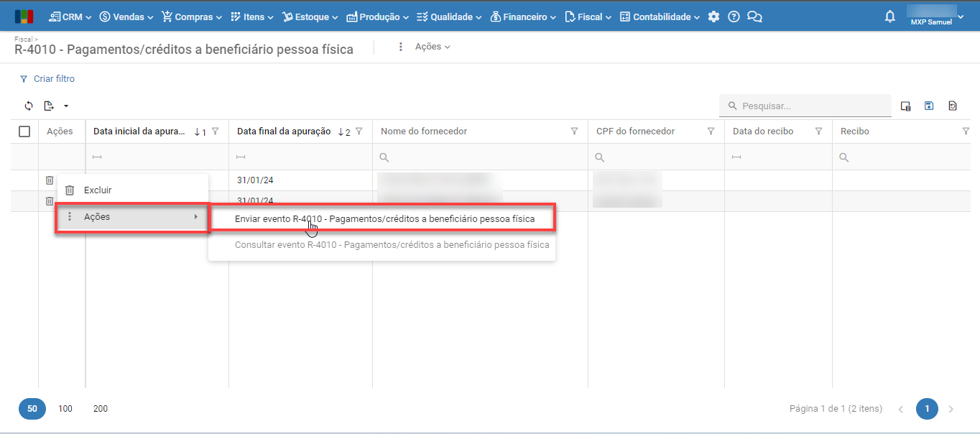Open the Financeiro menu

pos(524,17)
